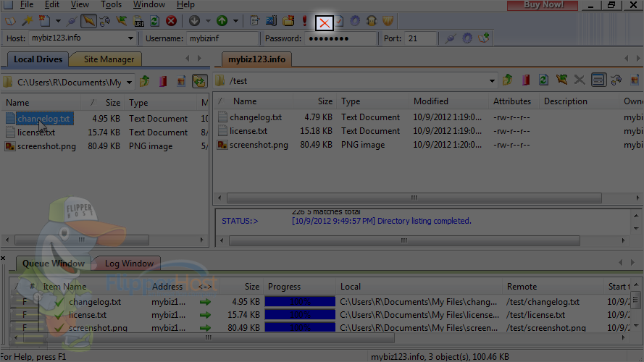Screen dimensions: 644x362
Task: Click the red X Delete icon in toolbar
Action: 324,22
